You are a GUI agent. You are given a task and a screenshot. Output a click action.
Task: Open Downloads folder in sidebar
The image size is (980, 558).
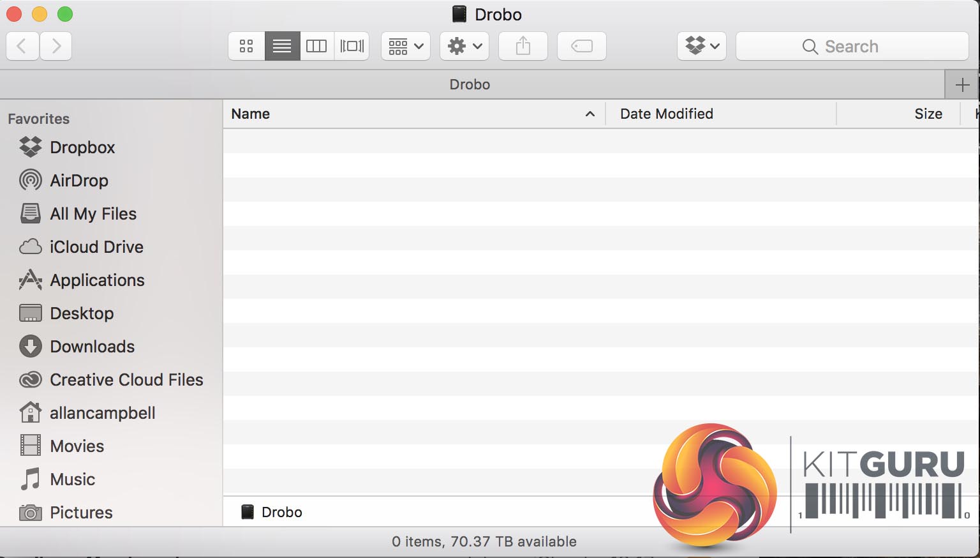point(93,347)
